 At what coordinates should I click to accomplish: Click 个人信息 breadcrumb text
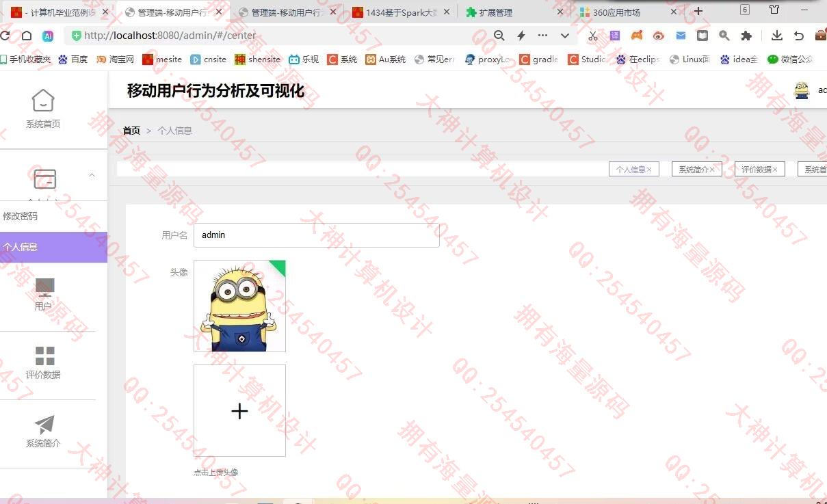point(174,131)
